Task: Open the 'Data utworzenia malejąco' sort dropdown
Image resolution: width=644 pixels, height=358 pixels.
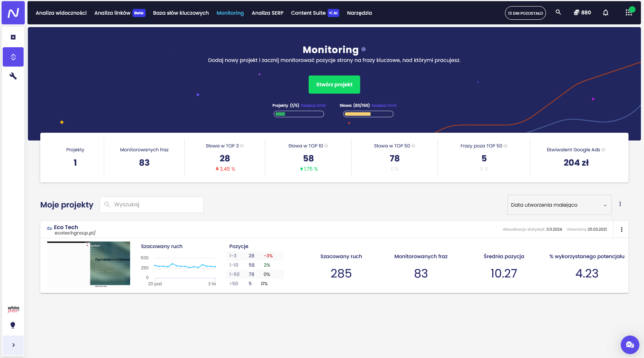Action: (x=559, y=205)
